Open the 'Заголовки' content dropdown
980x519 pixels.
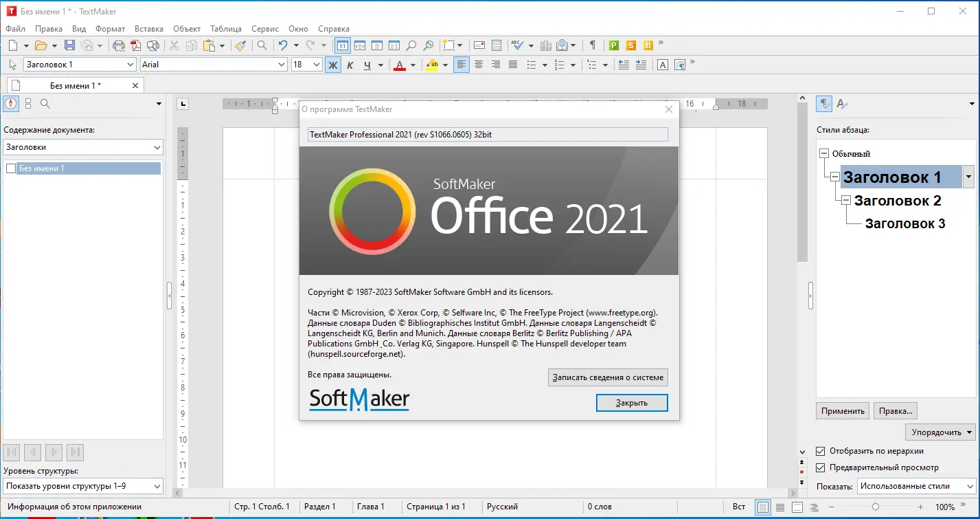click(83, 147)
